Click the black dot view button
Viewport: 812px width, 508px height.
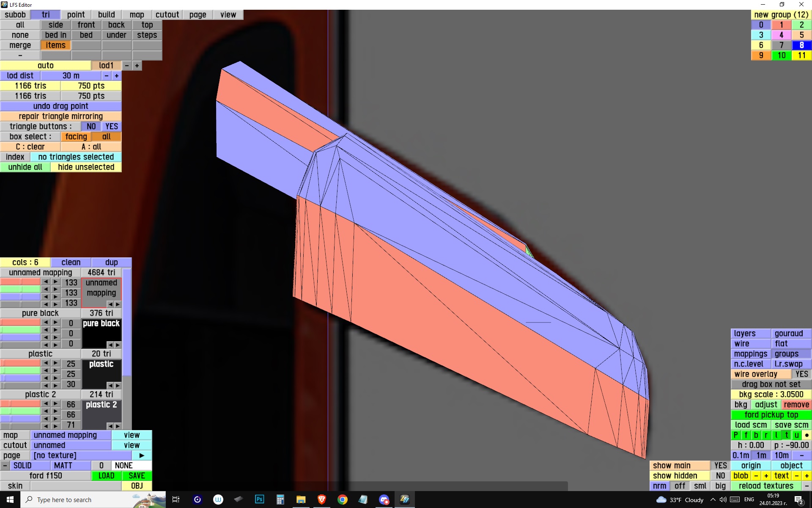point(807,435)
